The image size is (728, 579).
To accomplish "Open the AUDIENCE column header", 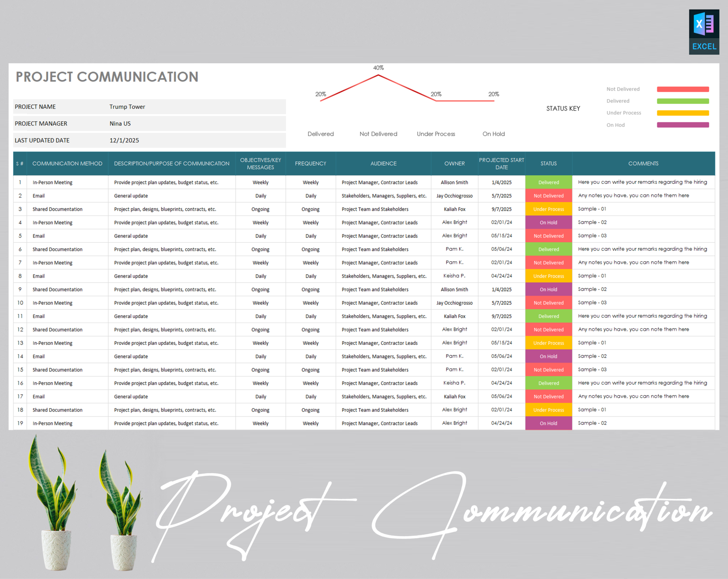I will coord(383,163).
